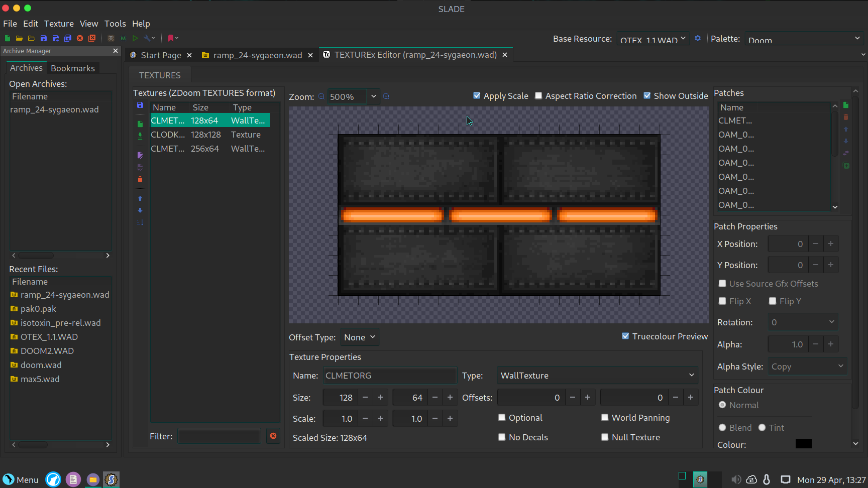Image resolution: width=868 pixels, height=488 pixels.
Task: Click the purple Rename Texture icon
Action: 140,156
